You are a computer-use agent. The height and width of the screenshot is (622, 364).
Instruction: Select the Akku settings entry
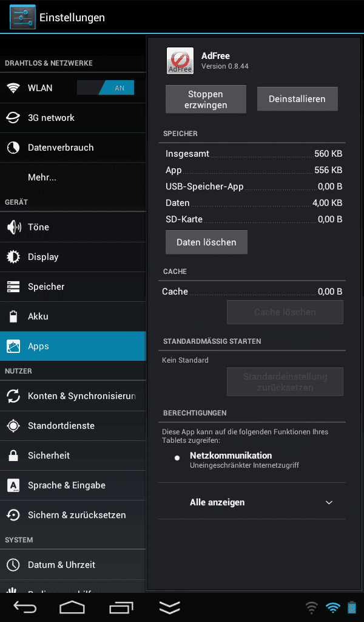tap(73, 316)
